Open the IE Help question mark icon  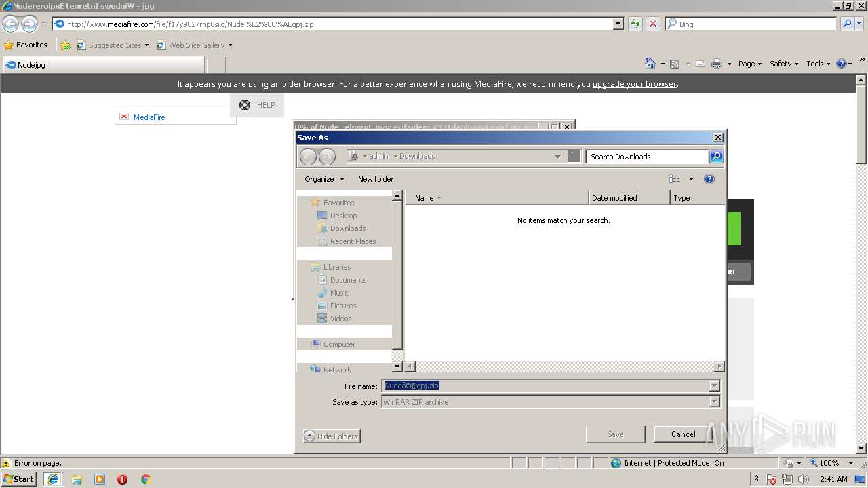(842, 64)
